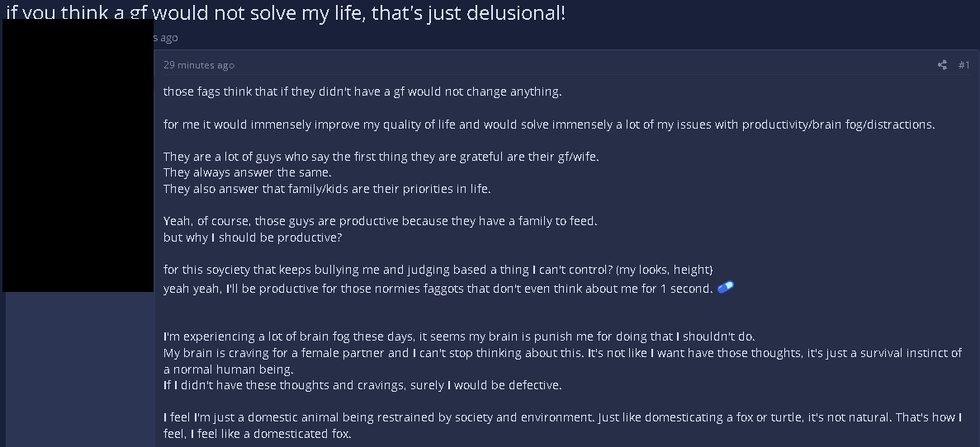Viewport: 980px width, 447px height.
Task: Click the line beginning "My brain is craving"
Action: tap(561, 353)
